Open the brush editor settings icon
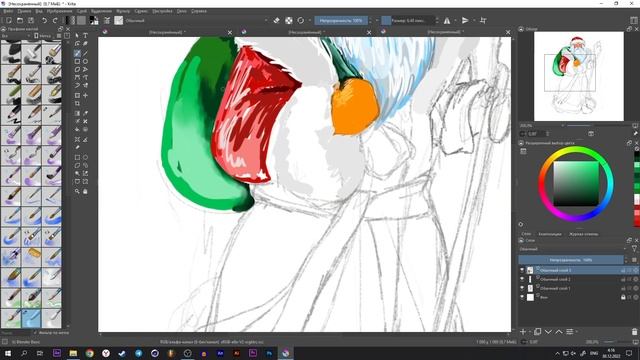This screenshot has height=360, width=640. click(107, 20)
